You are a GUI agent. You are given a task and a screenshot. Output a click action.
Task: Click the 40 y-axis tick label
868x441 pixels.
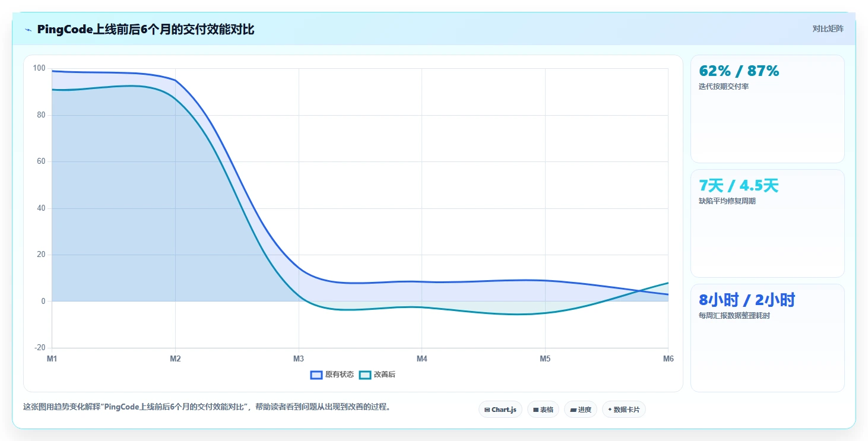(41, 208)
